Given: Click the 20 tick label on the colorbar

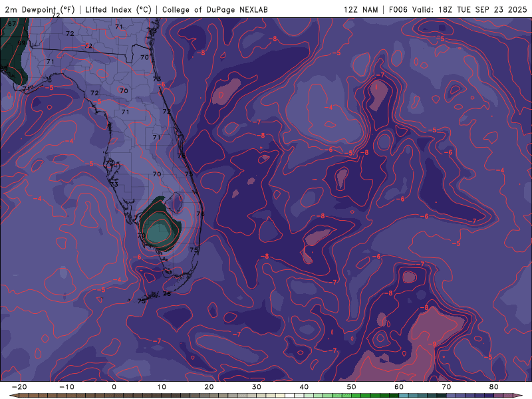Looking at the screenshot, I should 209,387.
